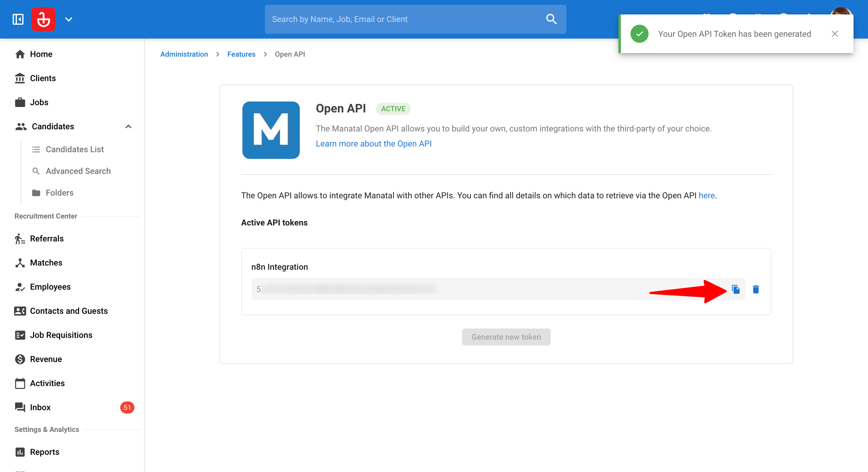Click the ACTIVE status badge
Image resolution: width=868 pixels, height=472 pixels.
[x=393, y=109]
